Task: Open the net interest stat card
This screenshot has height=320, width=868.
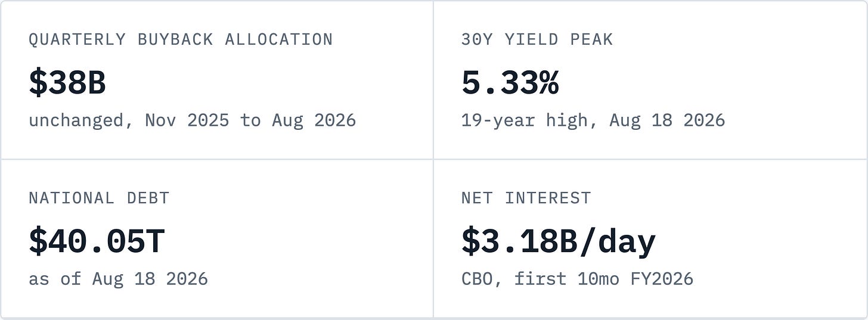Action: click(x=650, y=238)
